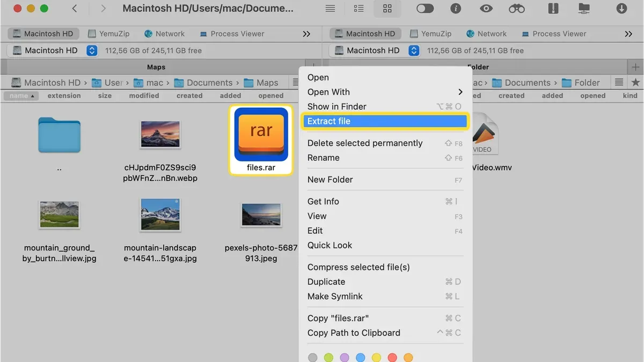Click Maps in the left breadcrumb path
The image size is (644, 362).
(x=261, y=83)
